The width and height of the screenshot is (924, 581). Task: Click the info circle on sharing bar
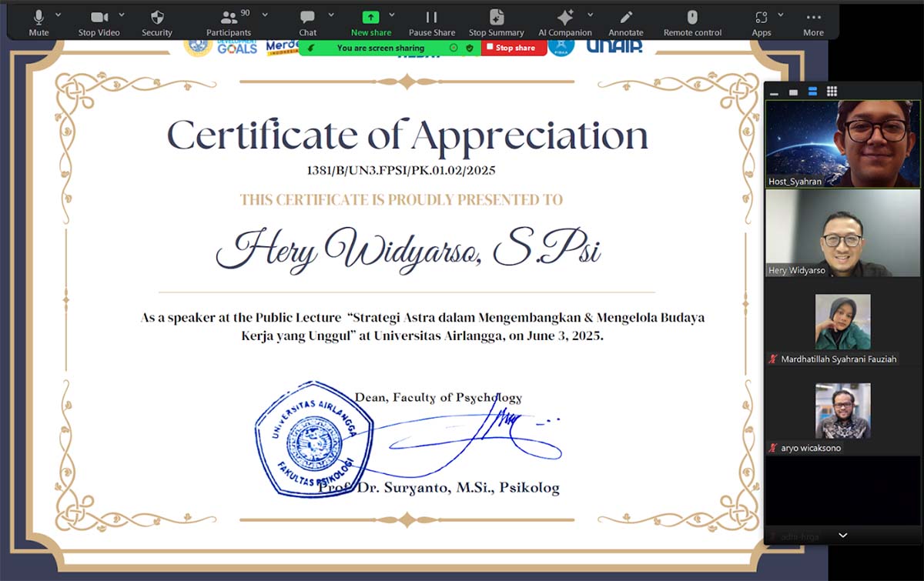(x=453, y=48)
